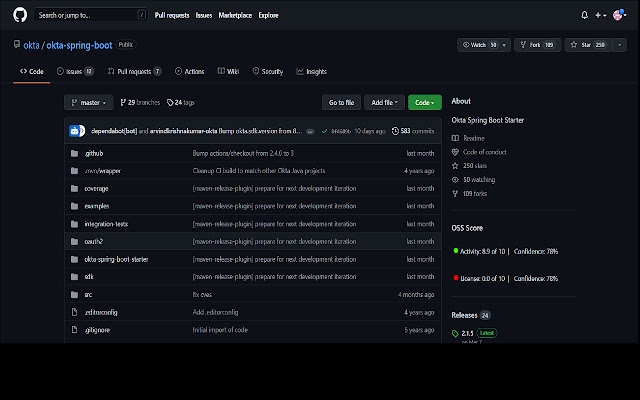Select the Code tab

click(x=31, y=71)
